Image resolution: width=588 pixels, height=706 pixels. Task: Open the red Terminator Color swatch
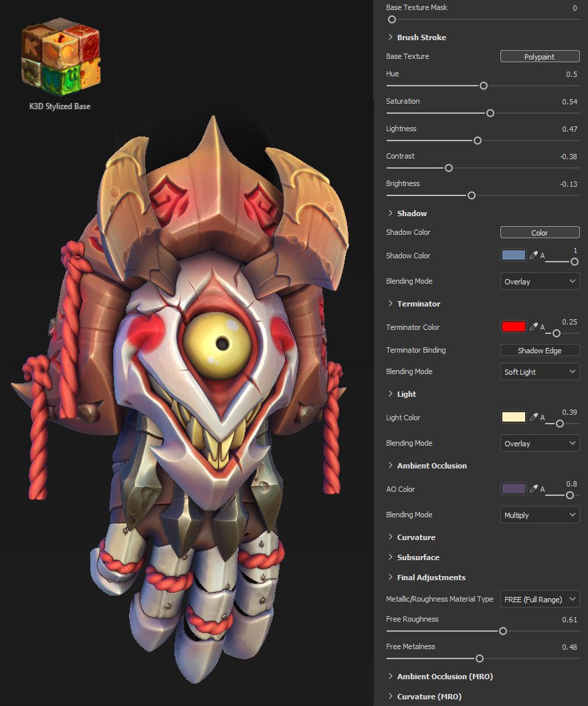pyautogui.click(x=514, y=327)
